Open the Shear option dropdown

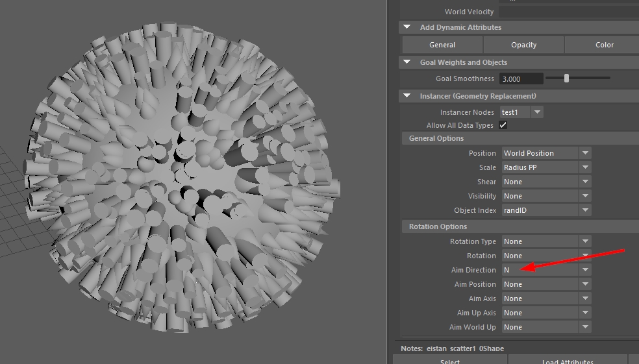point(585,182)
